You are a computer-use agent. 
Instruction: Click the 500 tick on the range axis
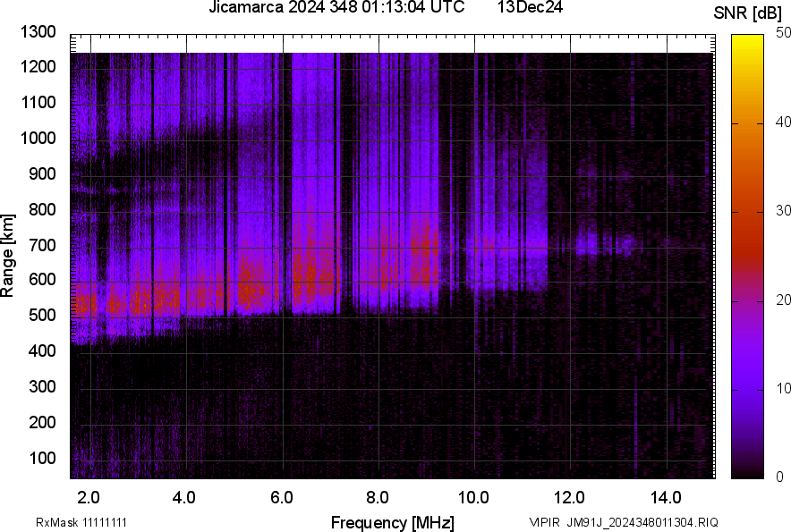pos(42,316)
